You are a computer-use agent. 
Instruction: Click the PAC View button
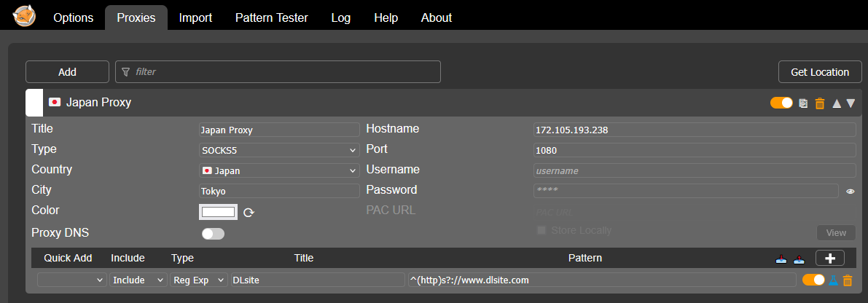click(836, 233)
